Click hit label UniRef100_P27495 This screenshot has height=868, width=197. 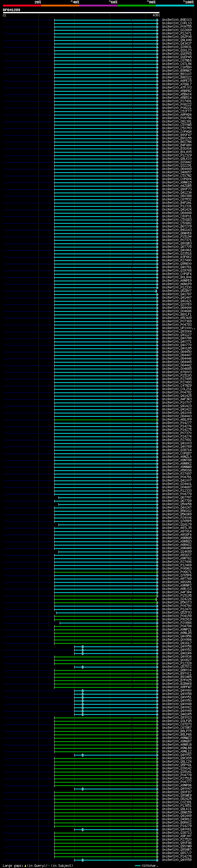tap(177, 379)
